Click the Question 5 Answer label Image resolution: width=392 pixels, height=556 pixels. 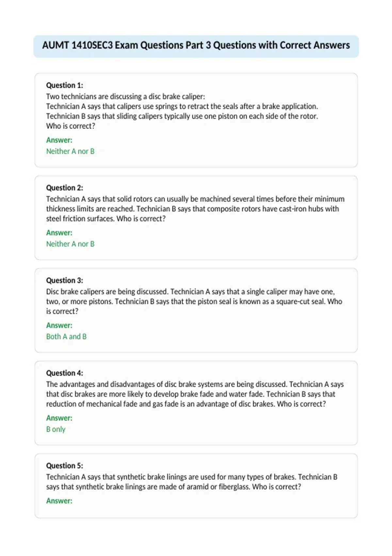pyautogui.click(x=59, y=501)
